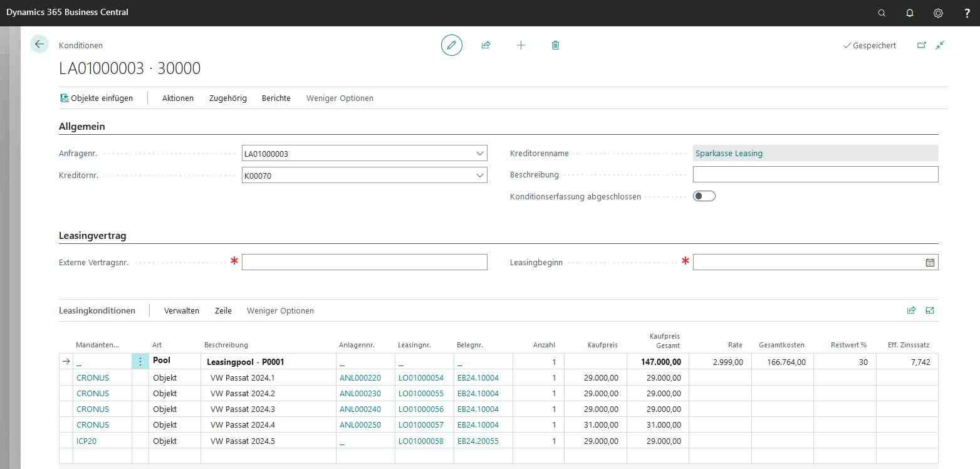Click the back arrow button
This screenshot has width=980, height=469.
tap(39, 45)
